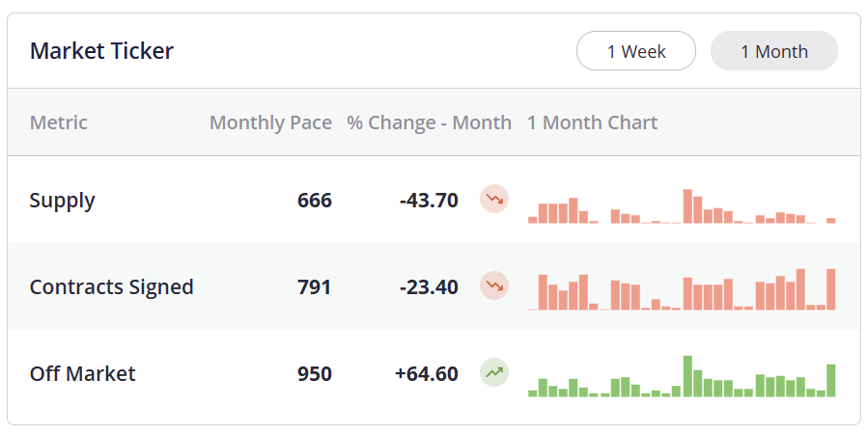868x434 pixels.
Task: Sort by the Monthly Pace column header
Action: [270, 122]
